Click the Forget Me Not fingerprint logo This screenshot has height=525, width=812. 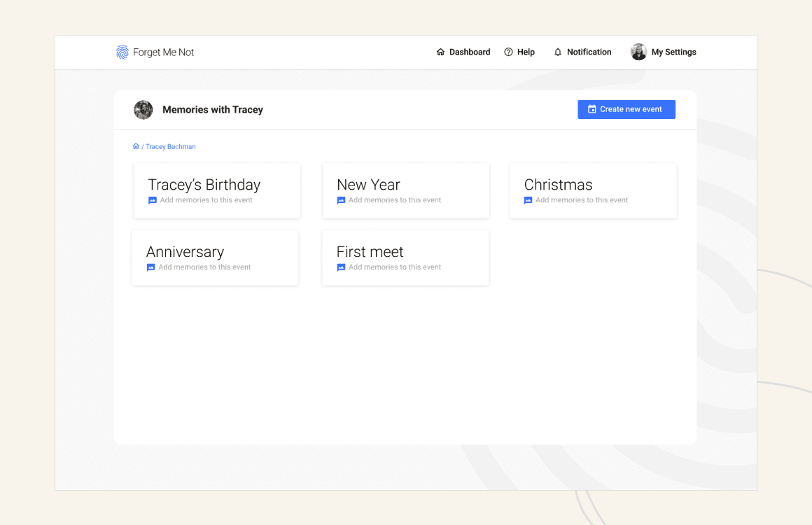pos(122,52)
